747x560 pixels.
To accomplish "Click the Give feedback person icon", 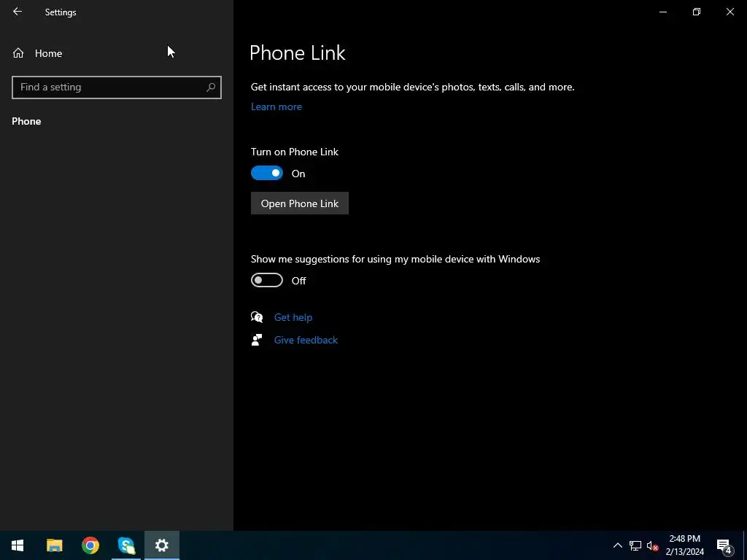I will click(257, 340).
